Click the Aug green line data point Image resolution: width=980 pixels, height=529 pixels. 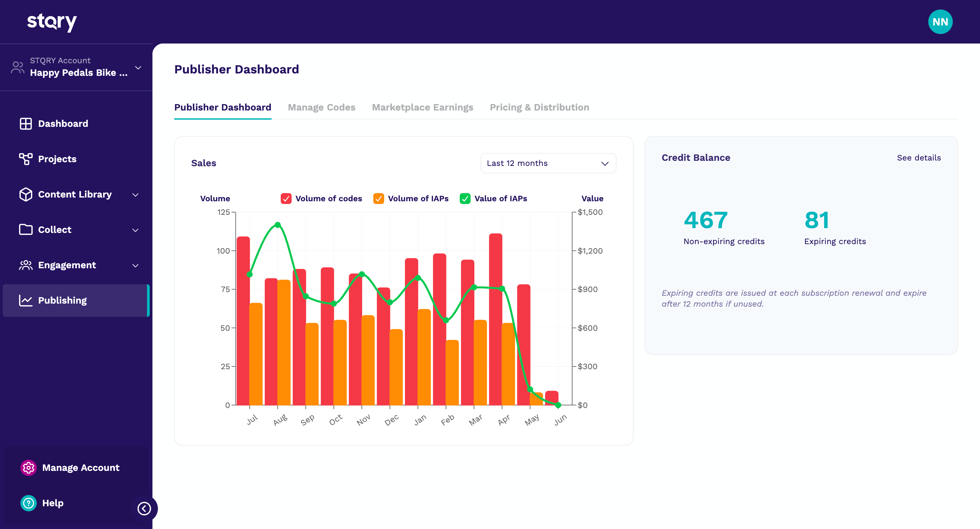pyautogui.click(x=277, y=225)
